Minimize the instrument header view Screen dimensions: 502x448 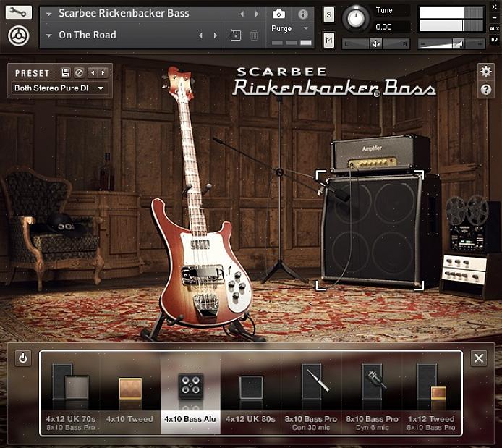pos(494,17)
